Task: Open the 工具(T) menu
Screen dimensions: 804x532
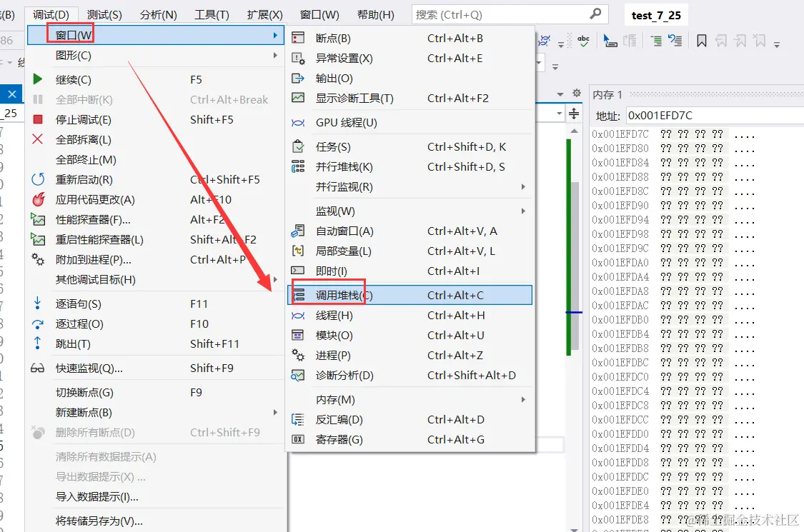Action: coord(212,14)
